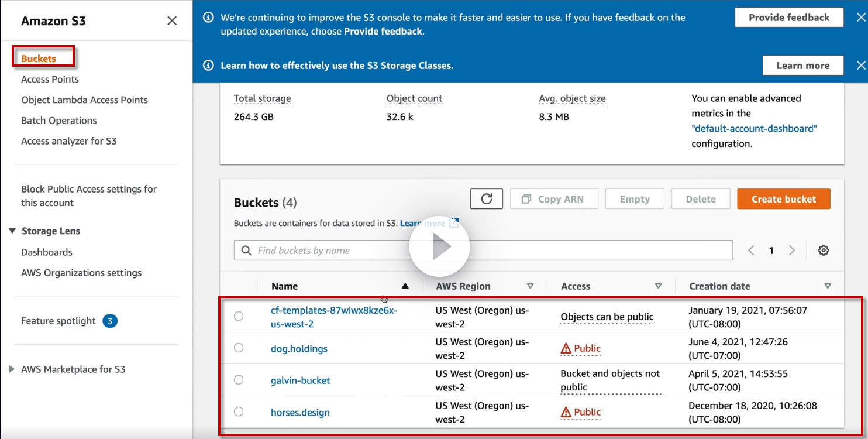Screen dimensions: 868x439
Task: Go to previous page of buckets
Action: [752, 251]
